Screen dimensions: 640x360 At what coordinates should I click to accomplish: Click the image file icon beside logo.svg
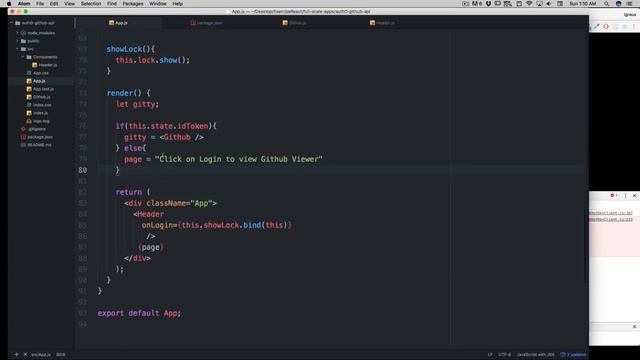[29, 121]
